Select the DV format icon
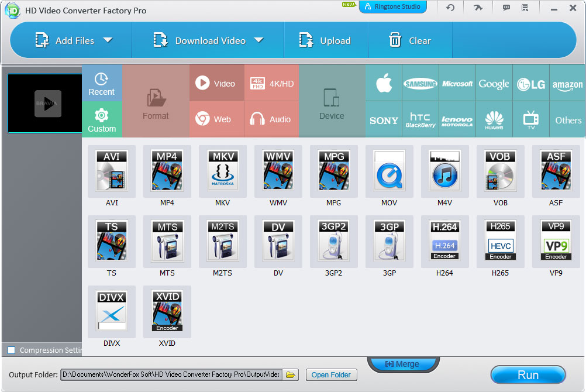 coord(278,242)
